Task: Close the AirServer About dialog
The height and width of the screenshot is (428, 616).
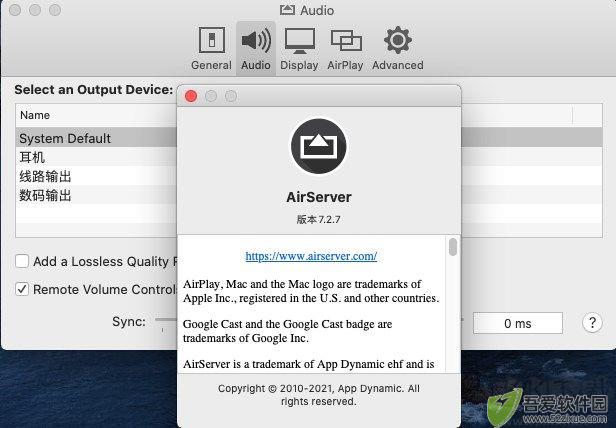Action: click(x=191, y=96)
